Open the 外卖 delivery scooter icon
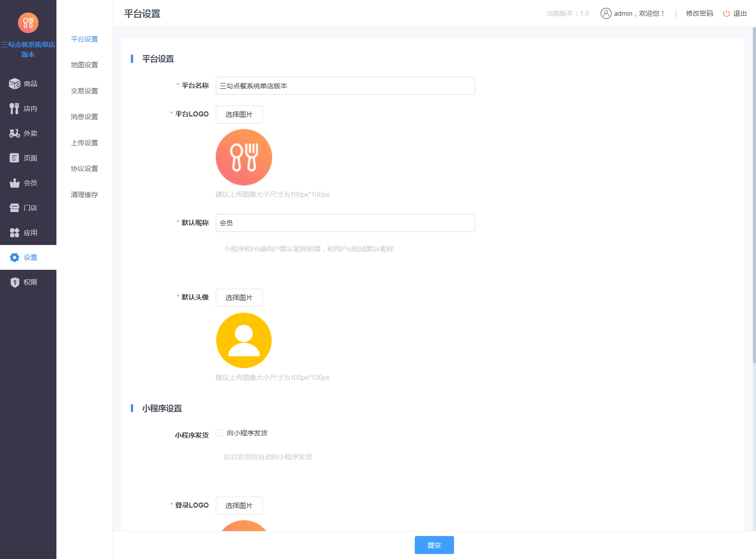 tap(14, 133)
